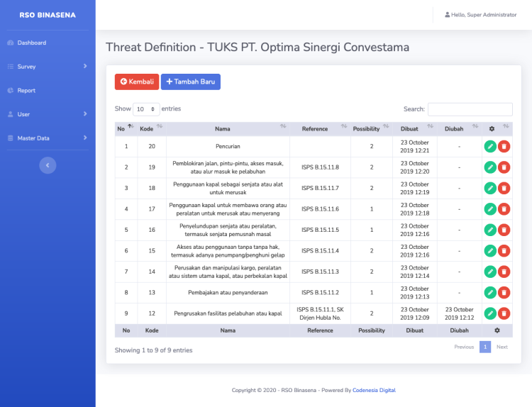Sort table by Reference column
Image resolution: width=532 pixels, height=407 pixels.
(320, 129)
